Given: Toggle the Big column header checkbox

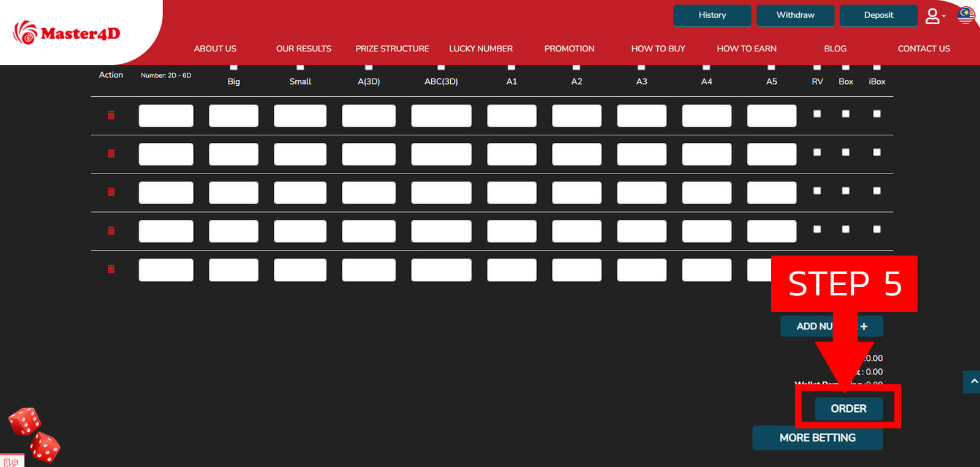Looking at the screenshot, I should [x=233, y=67].
